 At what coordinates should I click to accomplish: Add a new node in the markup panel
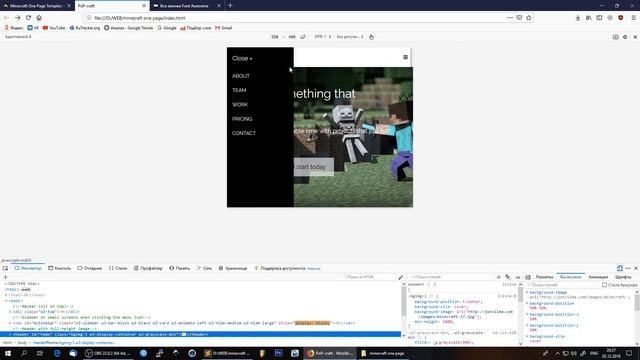point(5,277)
